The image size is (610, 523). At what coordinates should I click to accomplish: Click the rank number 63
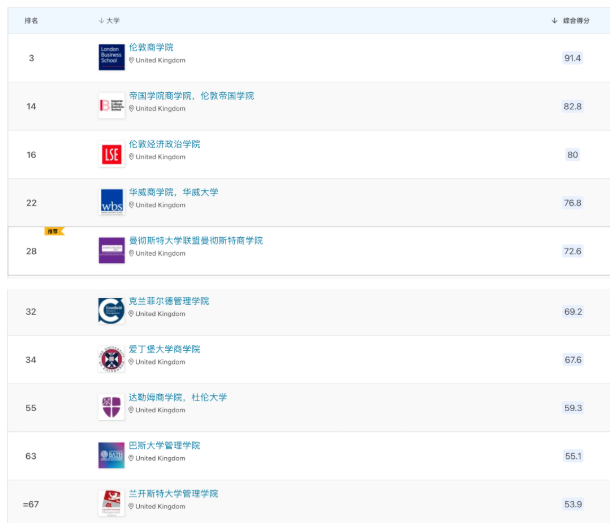click(31, 456)
